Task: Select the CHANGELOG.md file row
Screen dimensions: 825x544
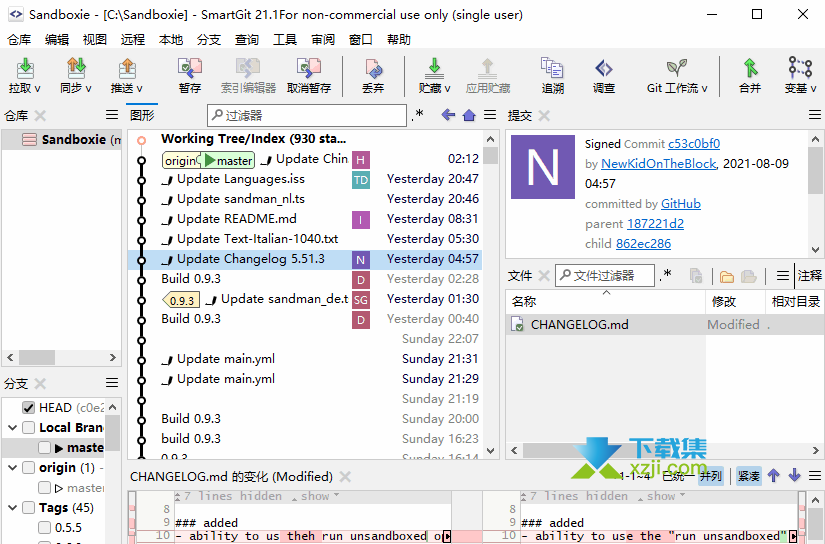Action: point(665,325)
